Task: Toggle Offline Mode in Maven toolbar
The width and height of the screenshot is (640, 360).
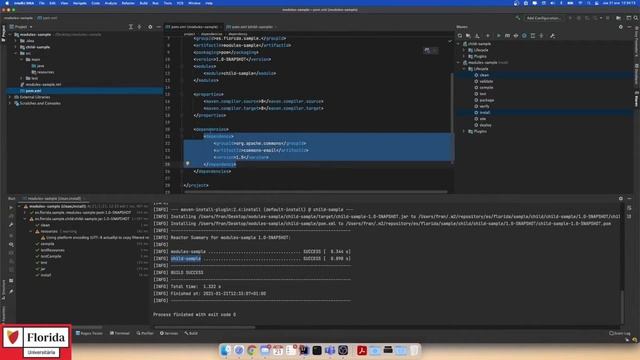Action: pos(516,36)
